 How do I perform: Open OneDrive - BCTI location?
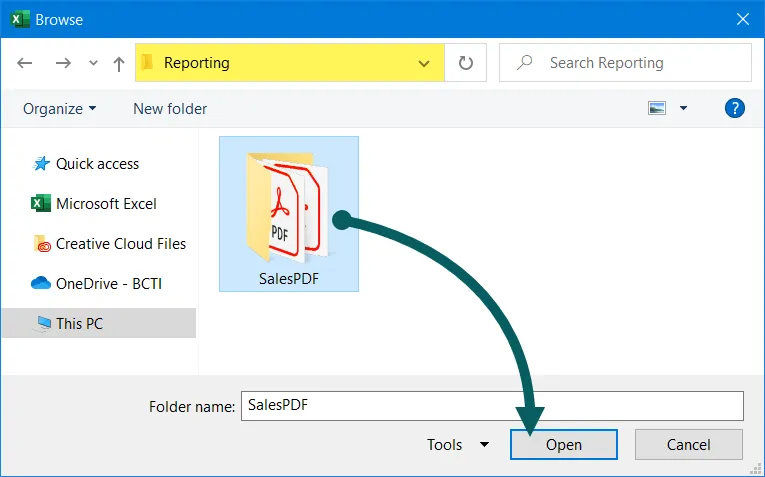tap(108, 284)
